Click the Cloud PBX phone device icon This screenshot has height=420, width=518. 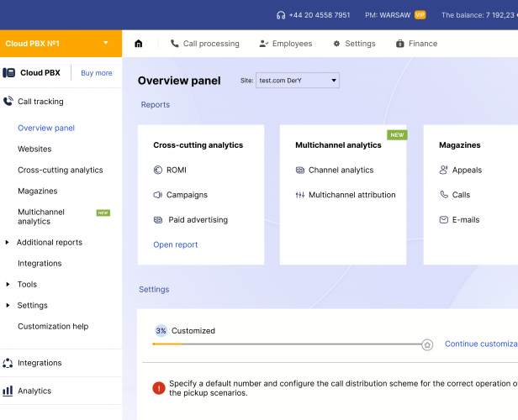[9, 72]
